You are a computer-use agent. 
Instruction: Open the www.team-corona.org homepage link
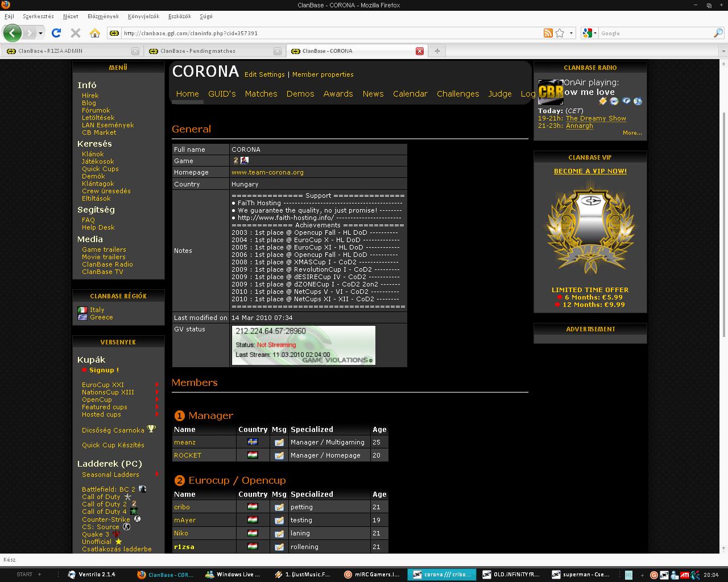click(267, 172)
